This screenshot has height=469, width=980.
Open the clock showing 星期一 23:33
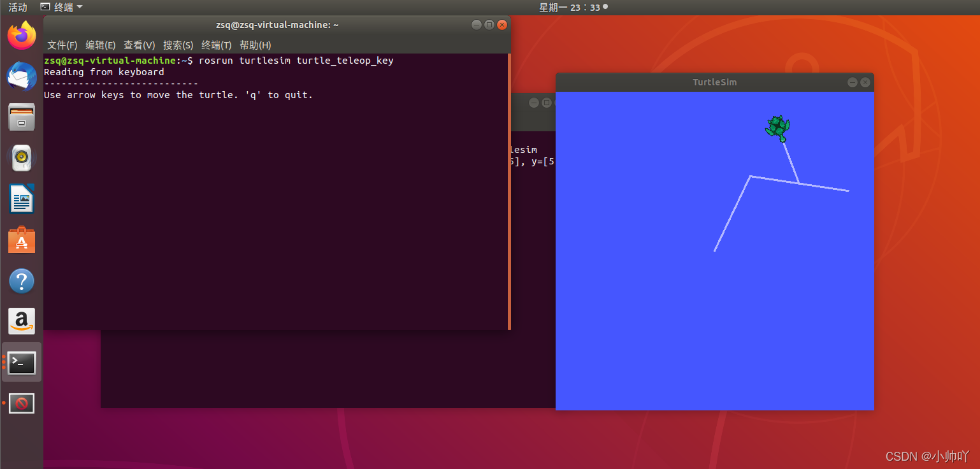pos(570,7)
